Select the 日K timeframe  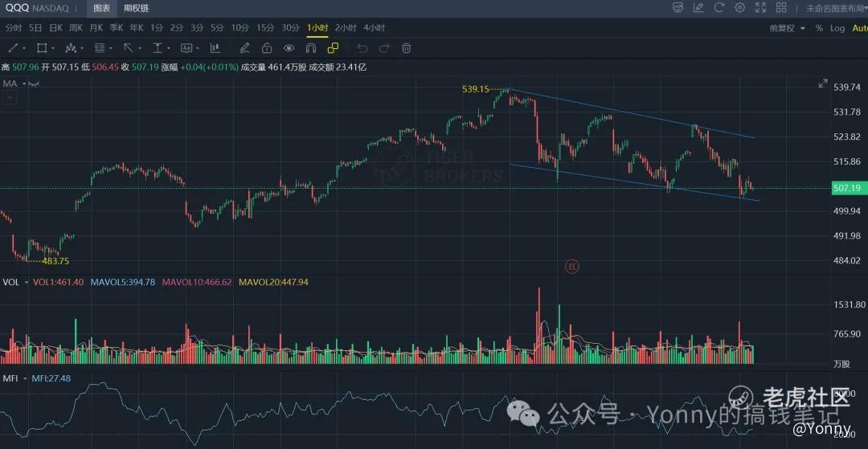(55, 27)
